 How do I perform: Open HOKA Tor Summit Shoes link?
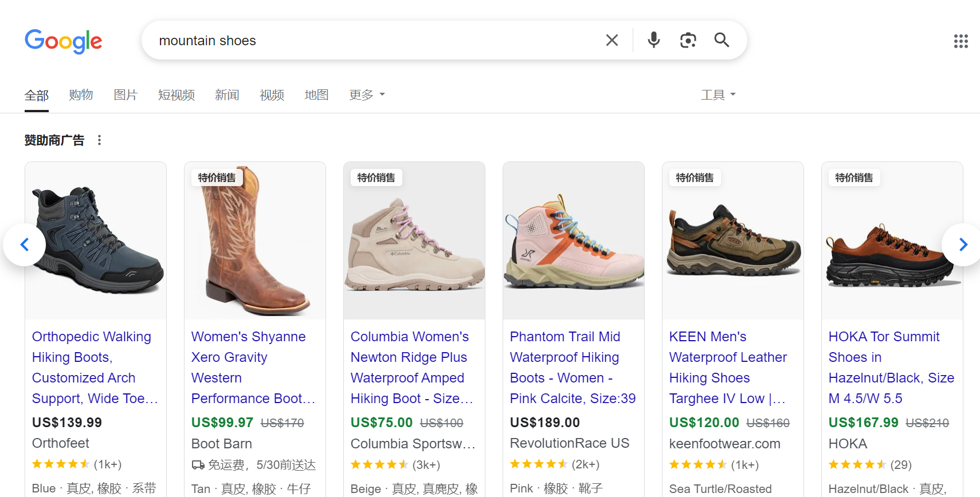(x=891, y=368)
